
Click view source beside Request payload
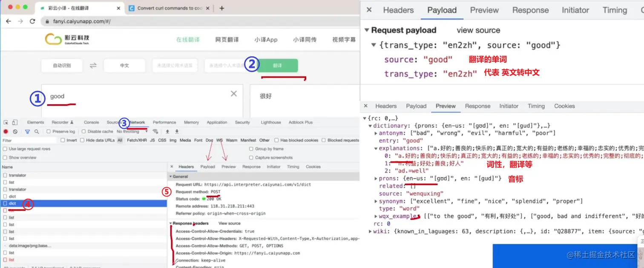click(478, 30)
